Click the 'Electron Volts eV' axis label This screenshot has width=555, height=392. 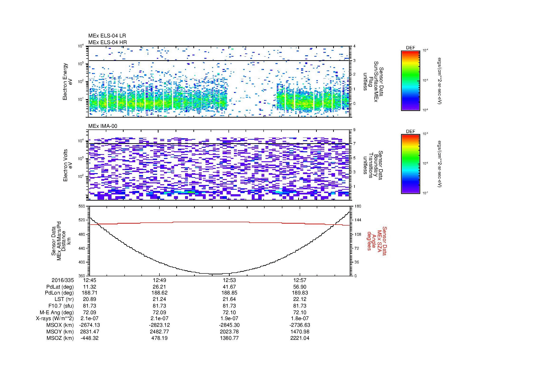(67, 166)
